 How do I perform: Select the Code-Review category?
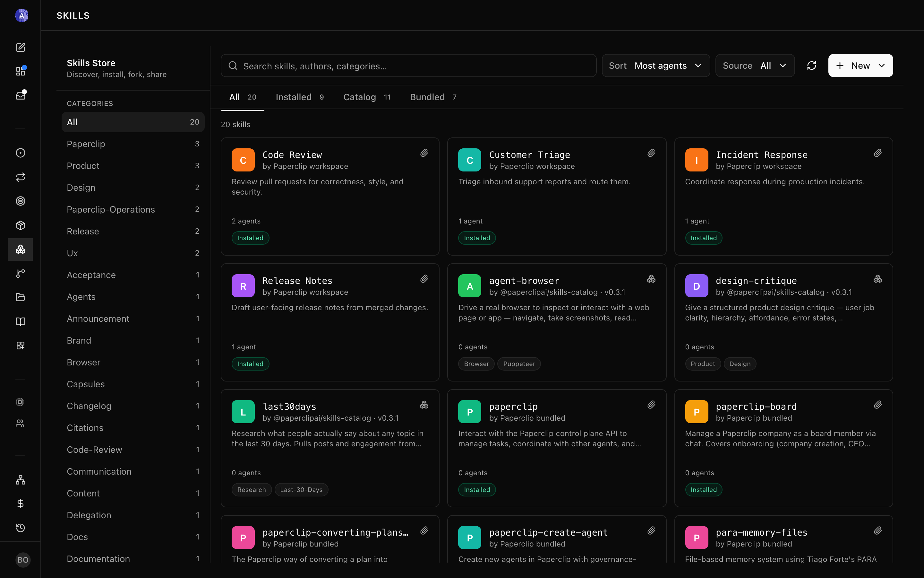pyautogui.click(x=133, y=450)
